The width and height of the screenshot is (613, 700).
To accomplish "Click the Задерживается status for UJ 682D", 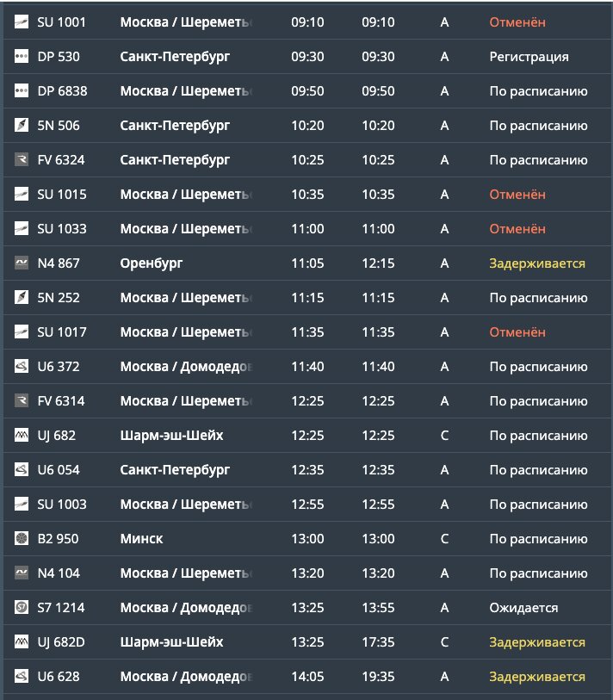I will click(537, 642).
